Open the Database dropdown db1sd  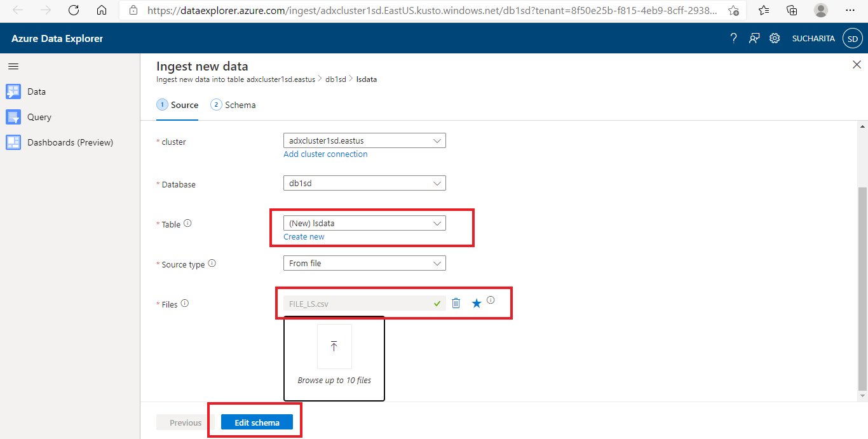(x=364, y=183)
